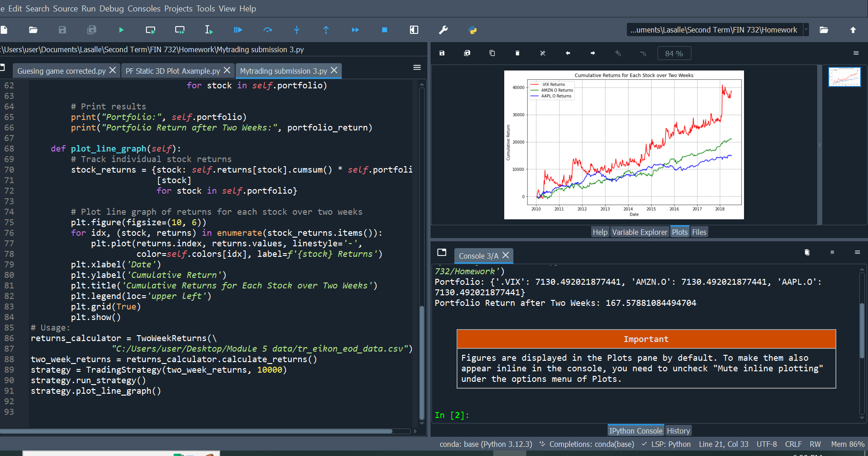
Task: Click editor horizontal scrollbar
Action: click(197, 431)
